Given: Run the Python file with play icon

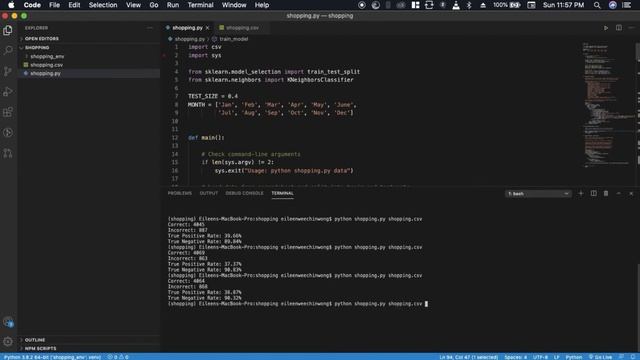Looking at the screenshot, I should tap(606, 28).
